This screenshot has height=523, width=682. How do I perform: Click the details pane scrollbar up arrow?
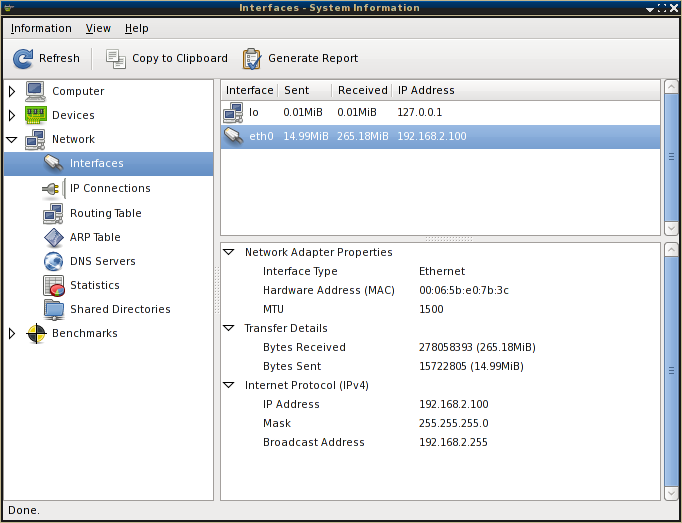(x=671, y=250)
